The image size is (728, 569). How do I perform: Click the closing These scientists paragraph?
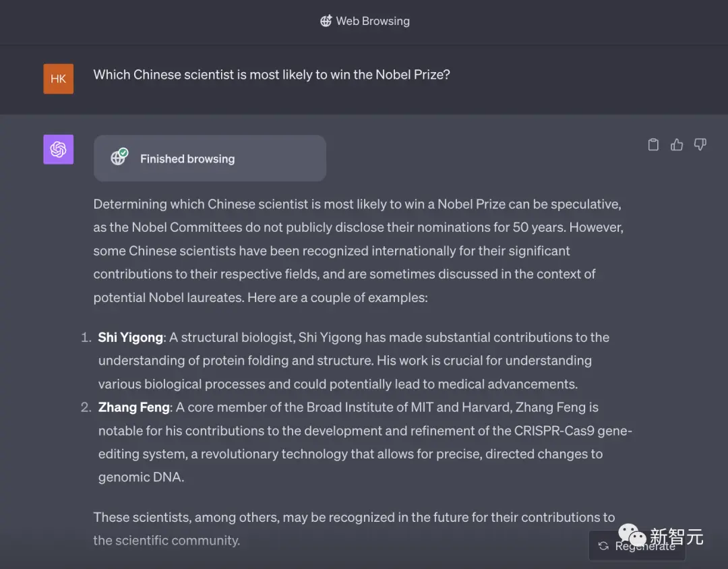click(353, 518)
